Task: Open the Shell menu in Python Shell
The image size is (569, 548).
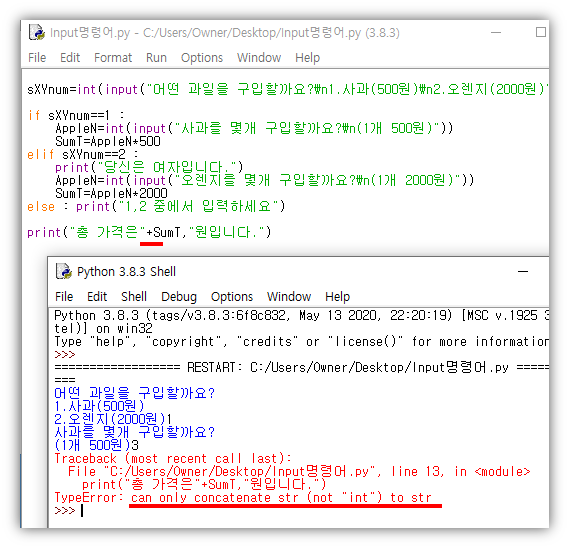Action: (x=134, y=297)
